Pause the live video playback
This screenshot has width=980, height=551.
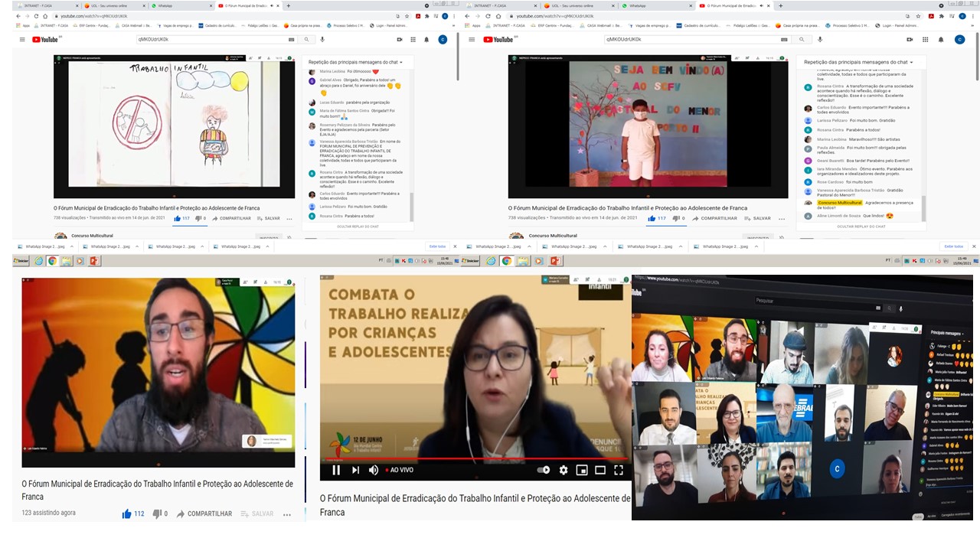pyautogui.click(x=336, y=470)
